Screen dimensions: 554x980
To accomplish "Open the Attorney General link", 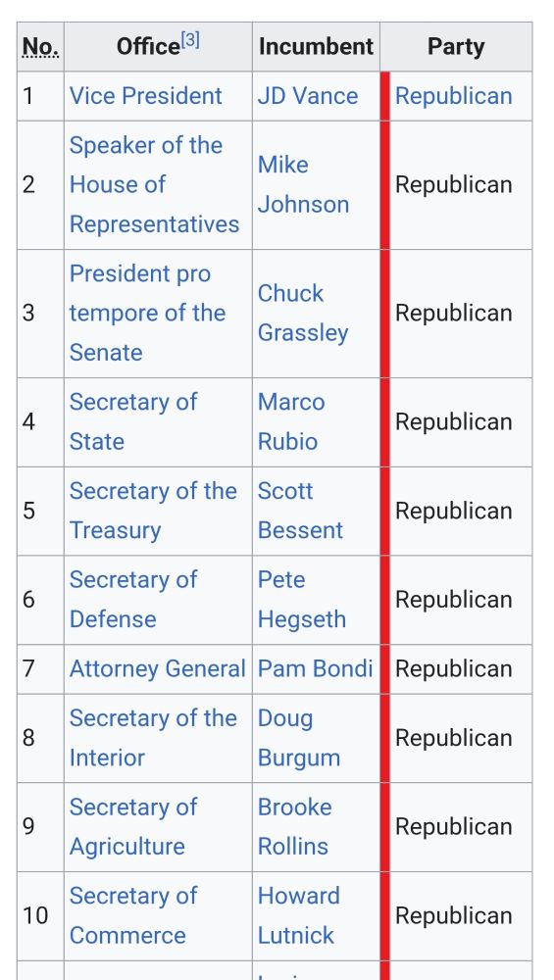I will (158, 668).
